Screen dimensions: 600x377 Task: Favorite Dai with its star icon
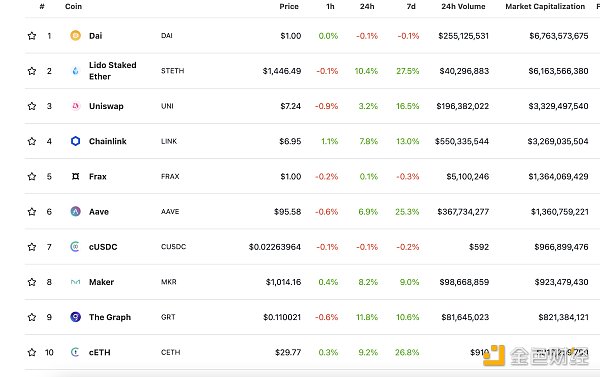pos(32,36)
